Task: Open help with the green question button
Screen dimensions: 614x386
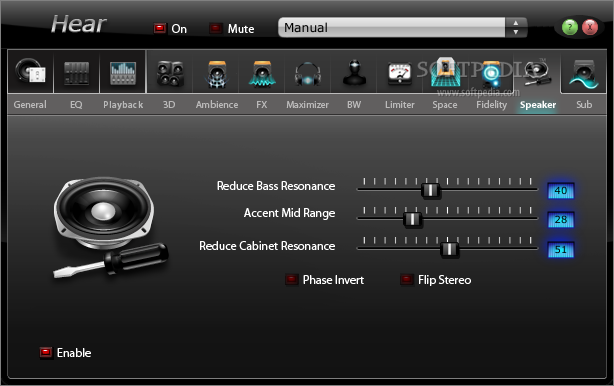Action: pos(570,27)
